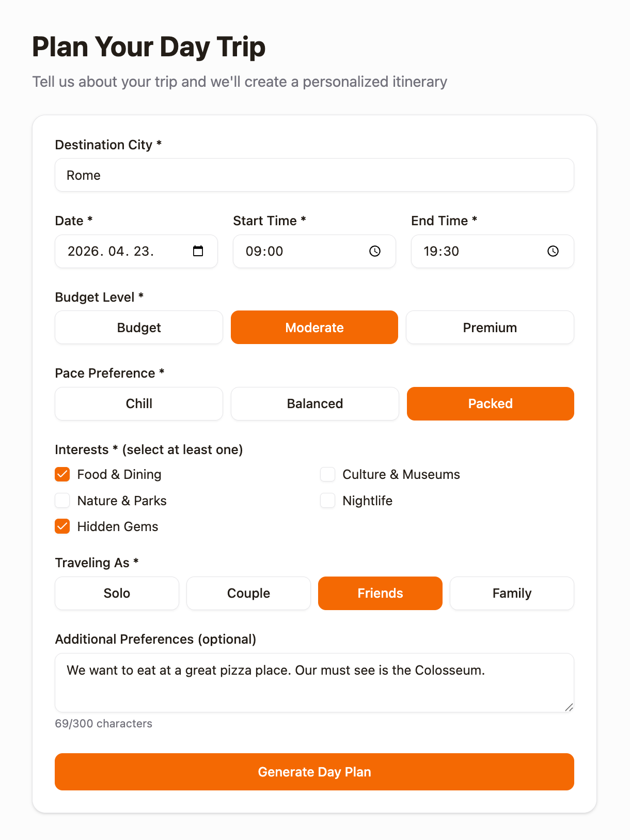Viewport: 630px width, 840px height.
Task: Uncheck Hidden Gems
Action: (x=62, y=526)
